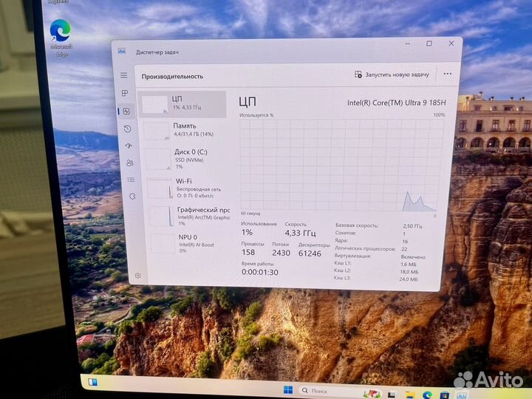This screenshot has height=399, width=532.
Task: Select the Диск 0 (C:) item
Action: point(186,158)
